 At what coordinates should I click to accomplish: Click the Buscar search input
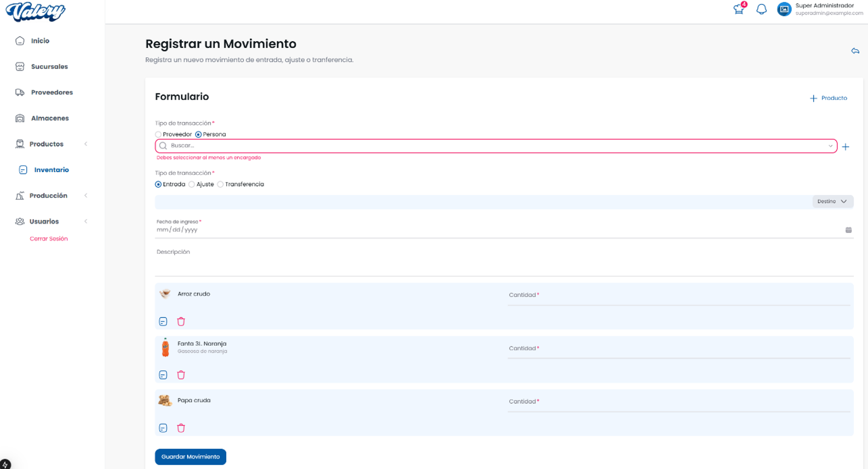tap(496, 146)
